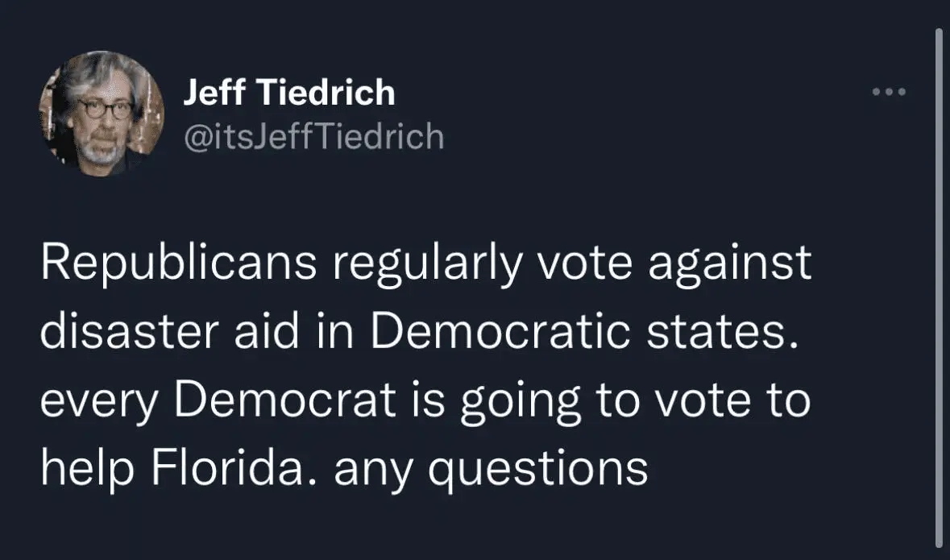Click the word "questions" at the tweet's end
This screenshot has height=560, width=950.
coord(540,468)
